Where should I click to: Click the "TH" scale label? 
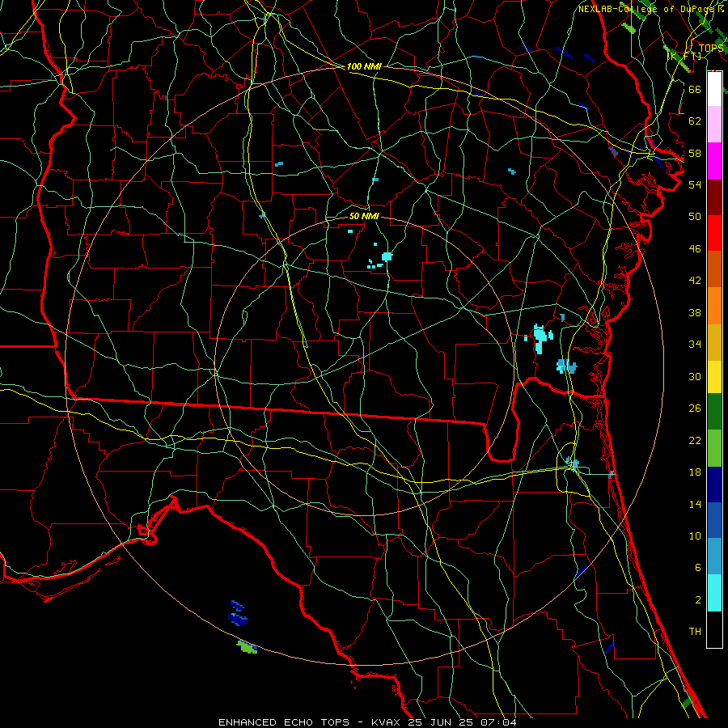coord(695,632)
